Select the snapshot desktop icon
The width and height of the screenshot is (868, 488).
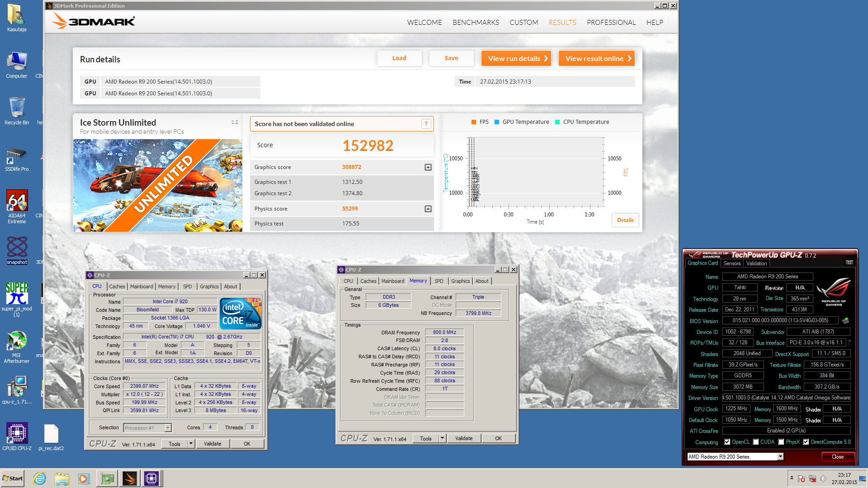pyautogui.click(x=17, y=250)
